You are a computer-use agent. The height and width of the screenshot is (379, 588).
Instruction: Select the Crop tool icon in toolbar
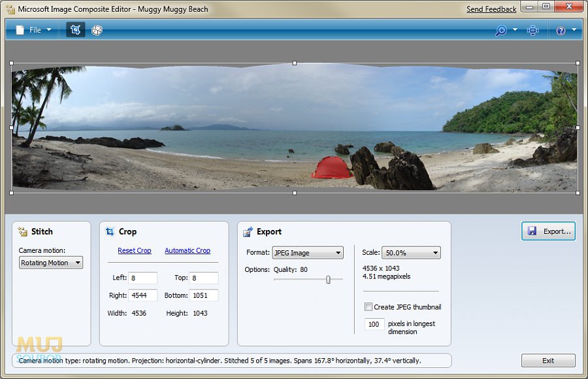pos(75,30)
